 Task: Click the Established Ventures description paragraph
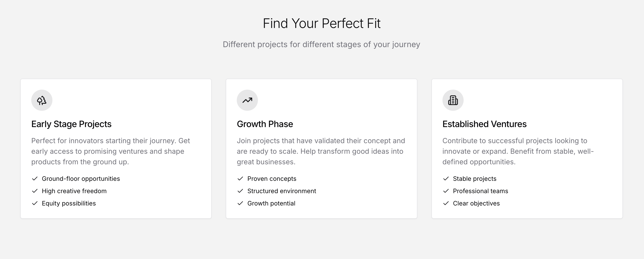point(518,151)
